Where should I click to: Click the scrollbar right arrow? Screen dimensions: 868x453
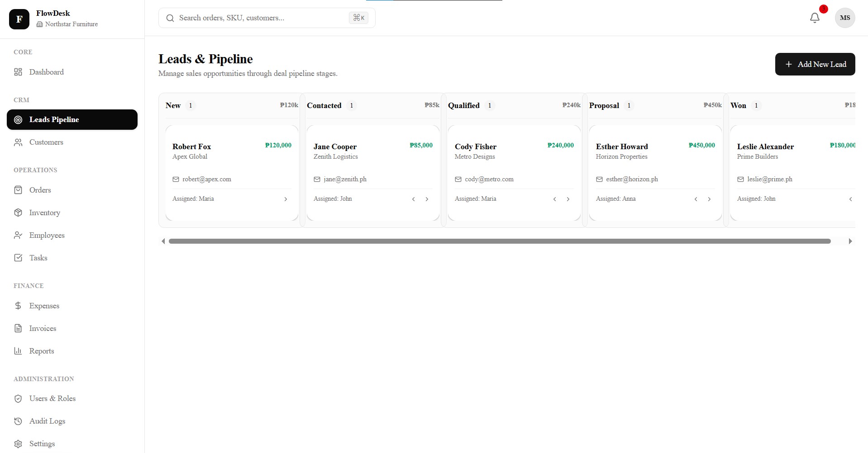tap(850, 241)
